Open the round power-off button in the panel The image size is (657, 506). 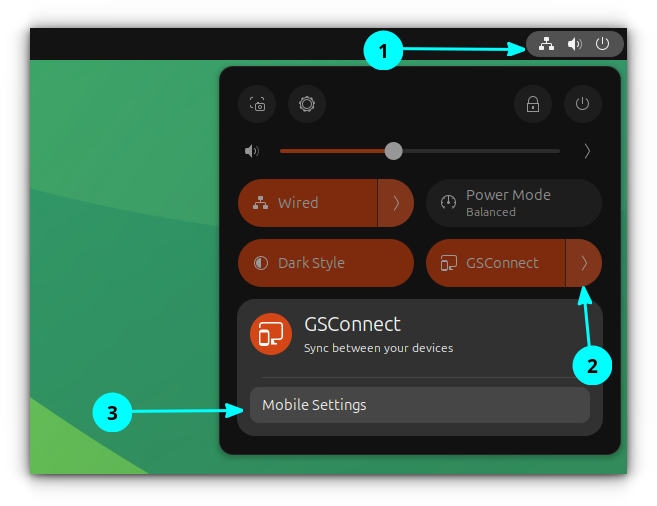point(582,104)
